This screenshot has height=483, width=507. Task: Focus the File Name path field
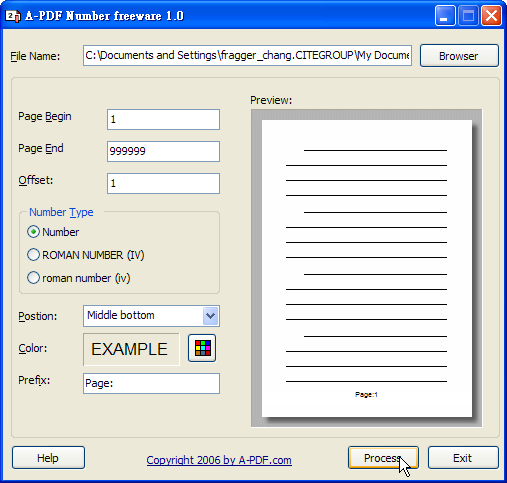(247, 55)
